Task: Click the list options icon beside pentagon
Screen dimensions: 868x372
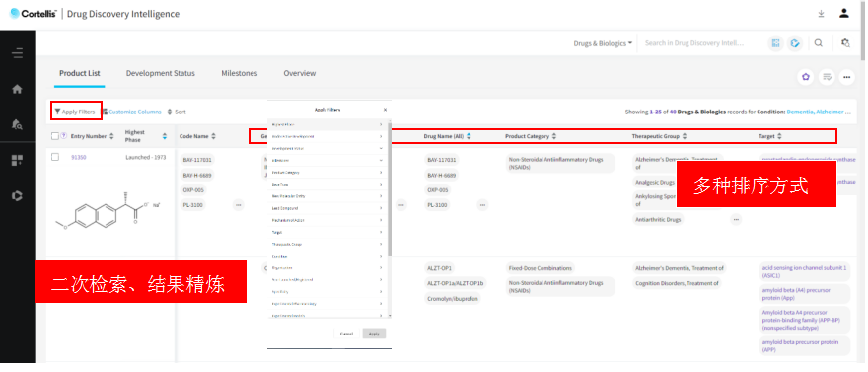Action: tap(827, 77)
